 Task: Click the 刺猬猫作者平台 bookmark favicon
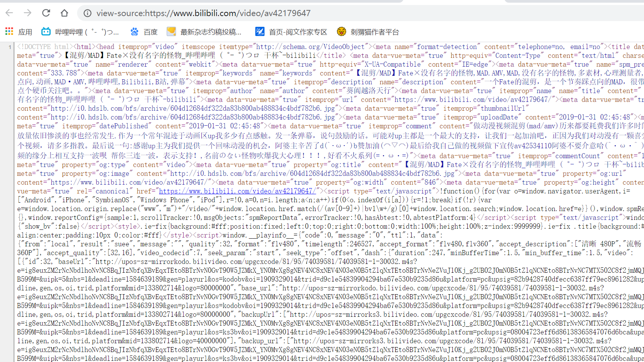[x=341, y=31]
